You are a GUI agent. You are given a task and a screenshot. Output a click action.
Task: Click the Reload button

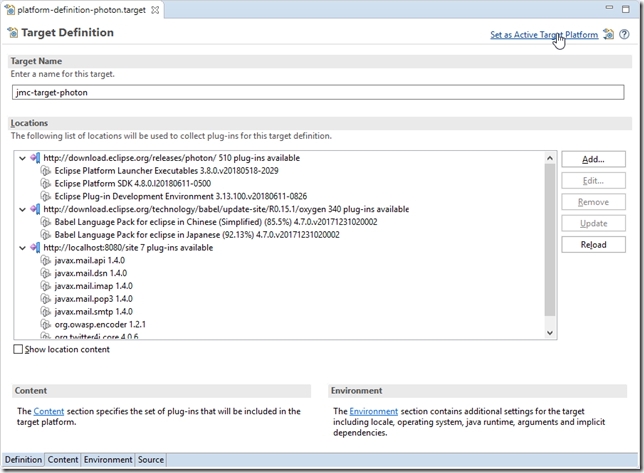(593, 245)
